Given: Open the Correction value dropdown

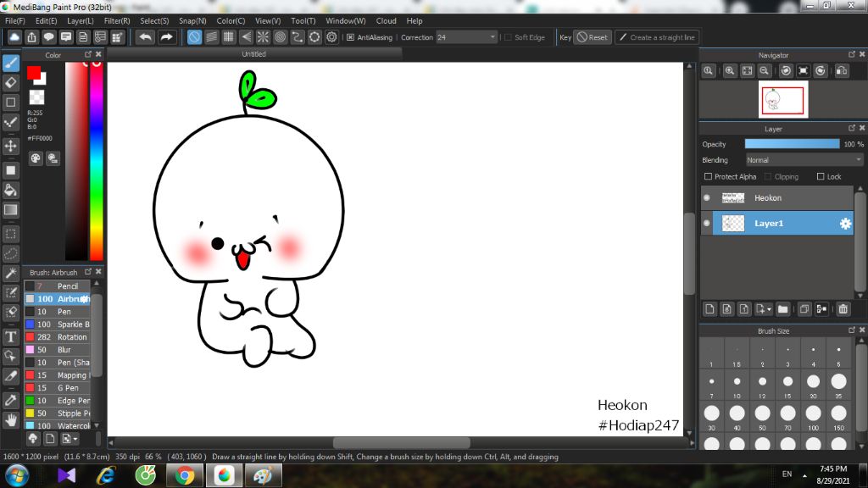Looking at the screenshot, I should (492, 37).
